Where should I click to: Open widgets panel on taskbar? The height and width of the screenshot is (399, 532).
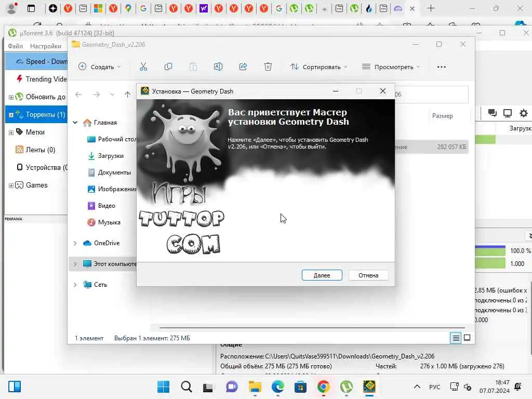[15, 387]
